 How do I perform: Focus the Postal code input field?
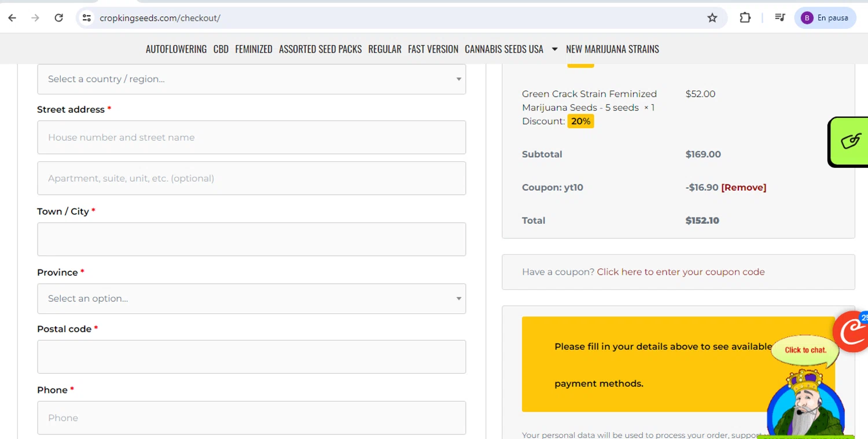tap(252, 357)
